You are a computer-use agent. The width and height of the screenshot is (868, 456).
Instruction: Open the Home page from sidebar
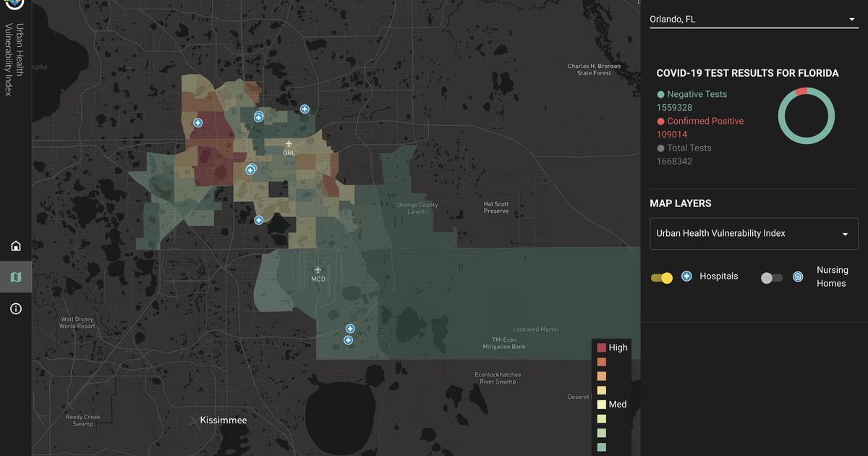(16, 245)
